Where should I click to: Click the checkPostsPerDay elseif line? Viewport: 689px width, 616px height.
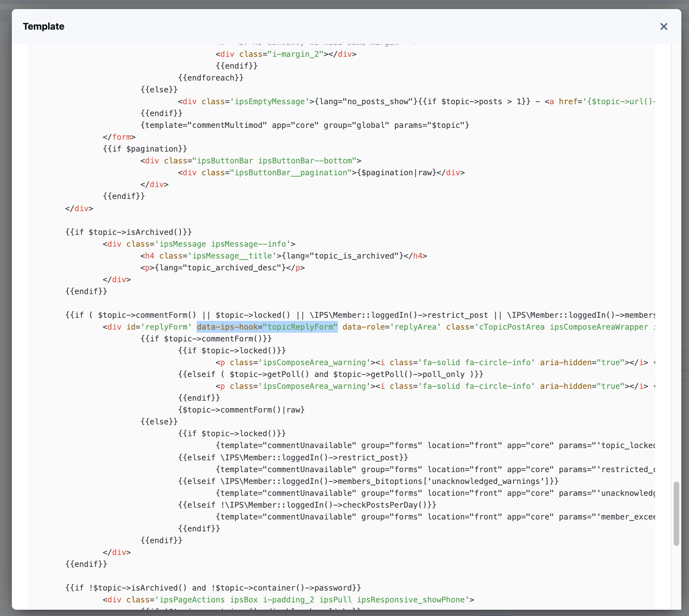tap(307, 505)
